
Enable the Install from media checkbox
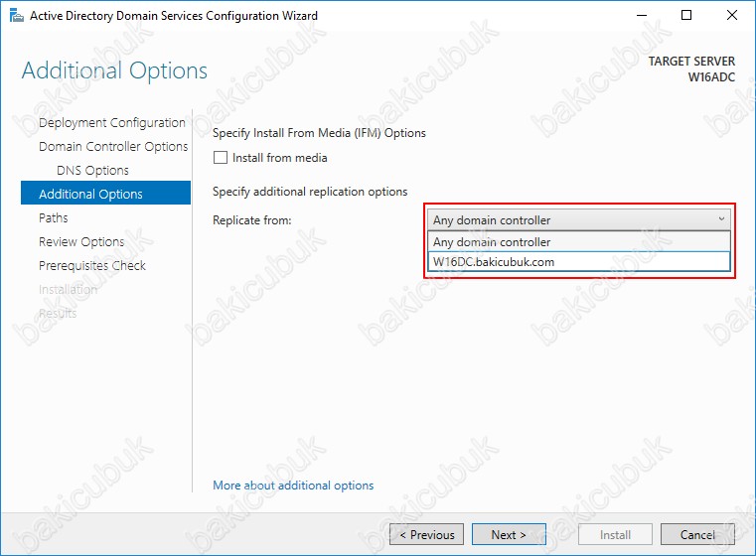(x=221, y=158)
